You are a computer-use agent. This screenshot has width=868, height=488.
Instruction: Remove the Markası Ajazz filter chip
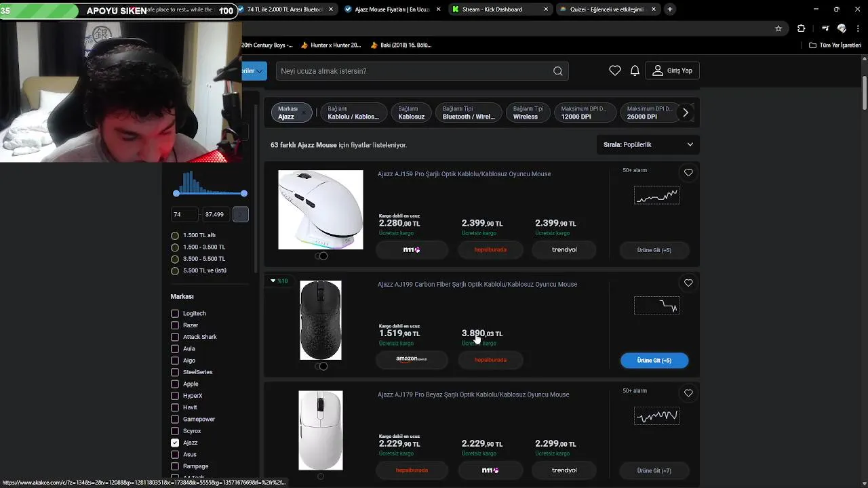292,113
